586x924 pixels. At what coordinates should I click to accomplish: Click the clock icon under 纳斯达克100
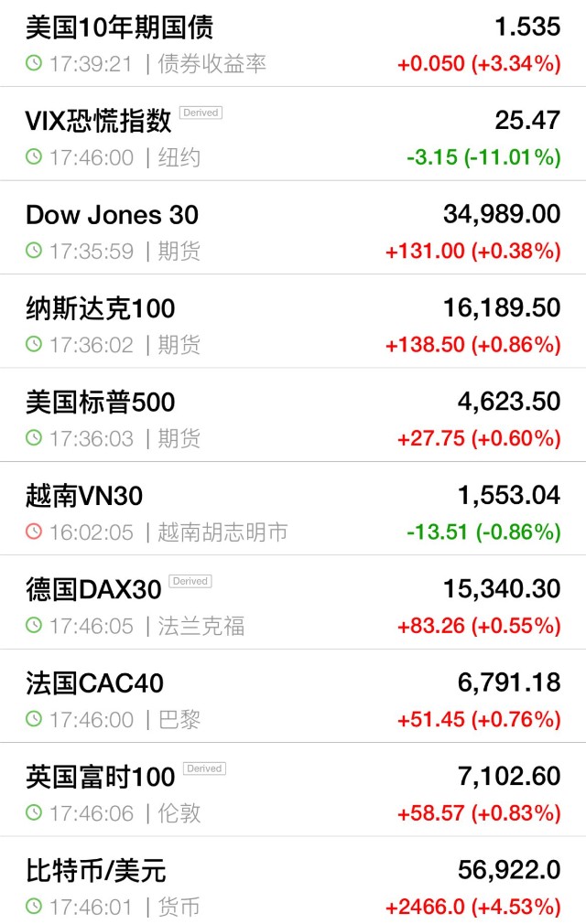pos(34,344)
